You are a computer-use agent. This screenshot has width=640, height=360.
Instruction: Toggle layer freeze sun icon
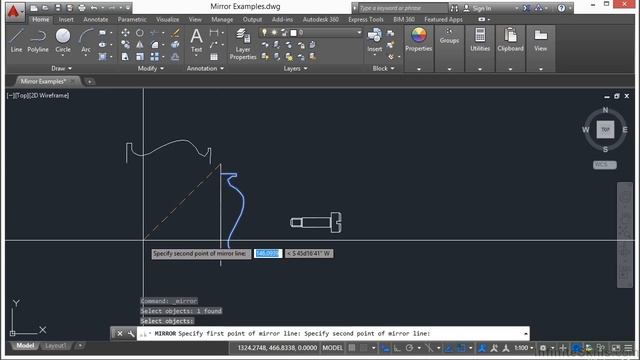point(274,32)
